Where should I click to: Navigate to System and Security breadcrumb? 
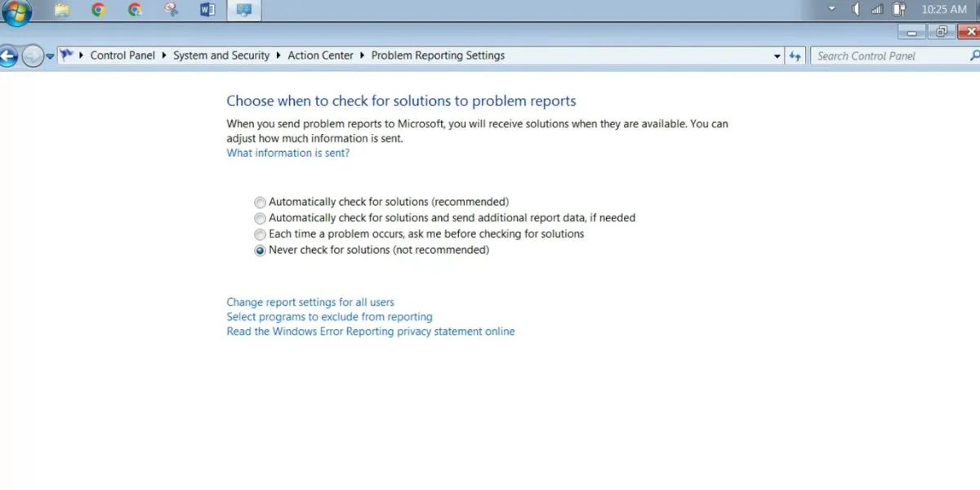(x=221, y=55)
